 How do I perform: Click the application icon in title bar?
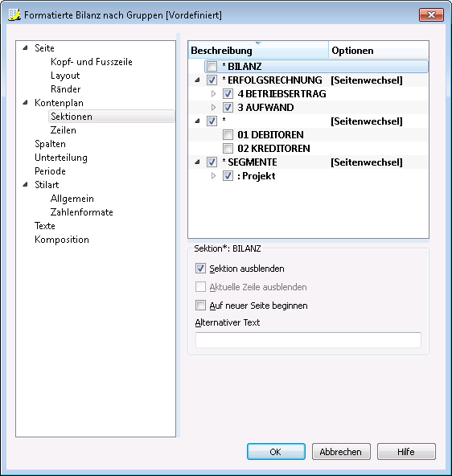point(14,14)
